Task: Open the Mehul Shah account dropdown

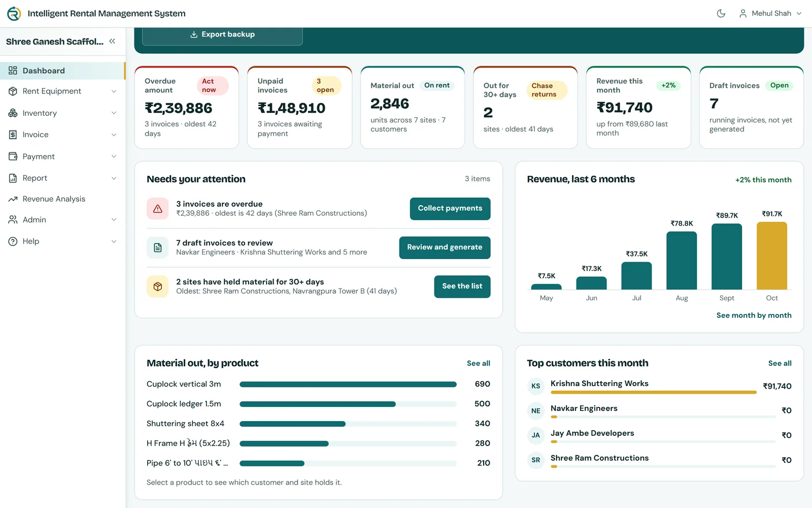Action: pyautogui.click(x=770, y=14)
